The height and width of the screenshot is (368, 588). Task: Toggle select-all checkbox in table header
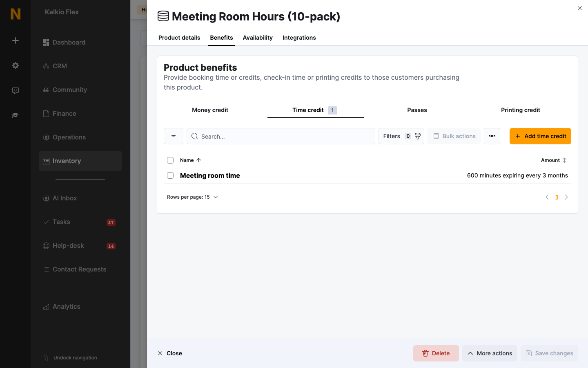point(170,160)
